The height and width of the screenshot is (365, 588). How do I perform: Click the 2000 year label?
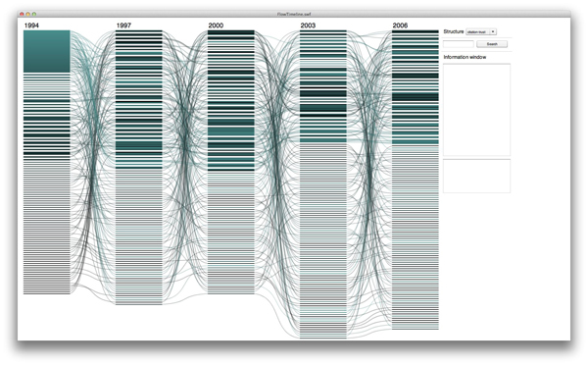pos(216,26)
